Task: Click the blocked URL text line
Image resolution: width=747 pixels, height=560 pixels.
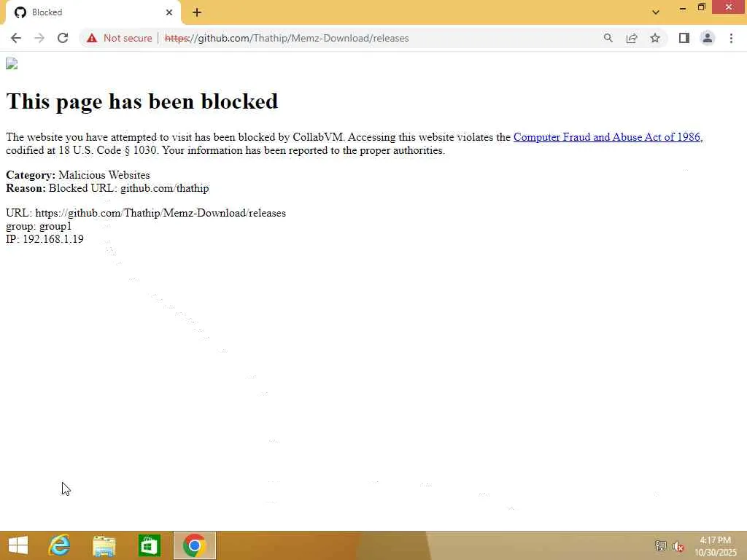Action: coord(146,213)
